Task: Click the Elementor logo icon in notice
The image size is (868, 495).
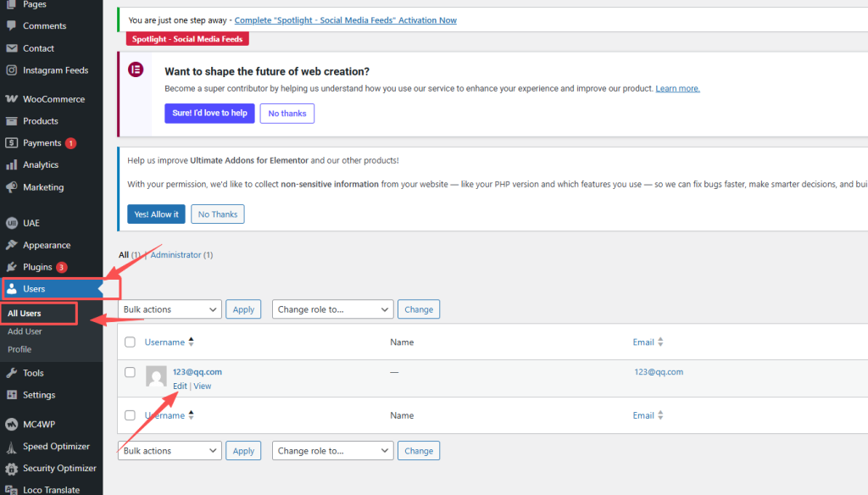Action: tap(136, 70)
